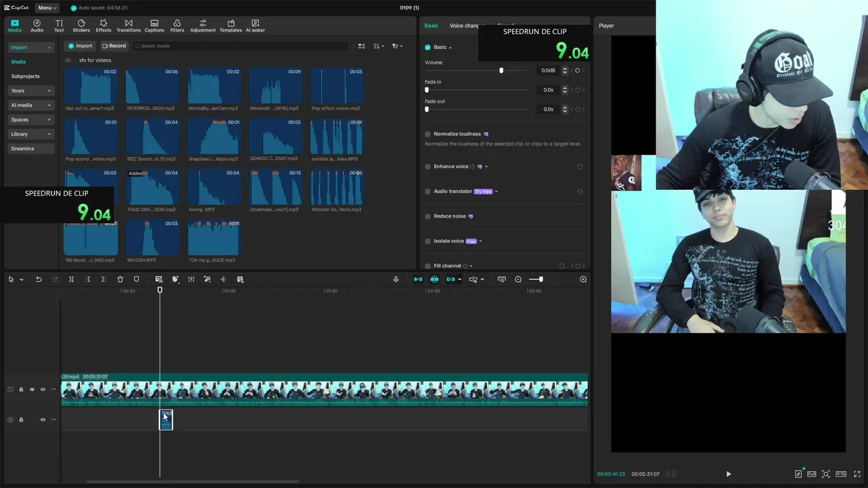Open the sort order dropdown
The image size is (868, 488).
pos(379,46)
